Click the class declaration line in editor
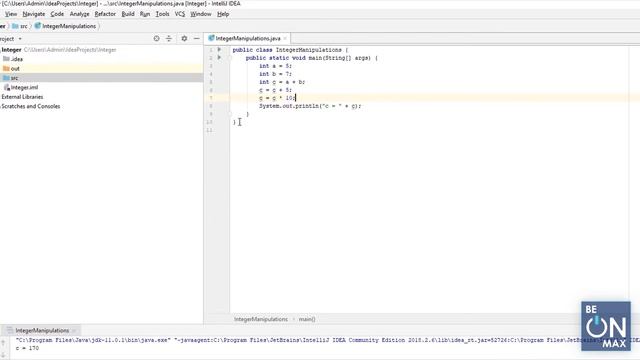 pyautogui.click(x=290, y=50)
